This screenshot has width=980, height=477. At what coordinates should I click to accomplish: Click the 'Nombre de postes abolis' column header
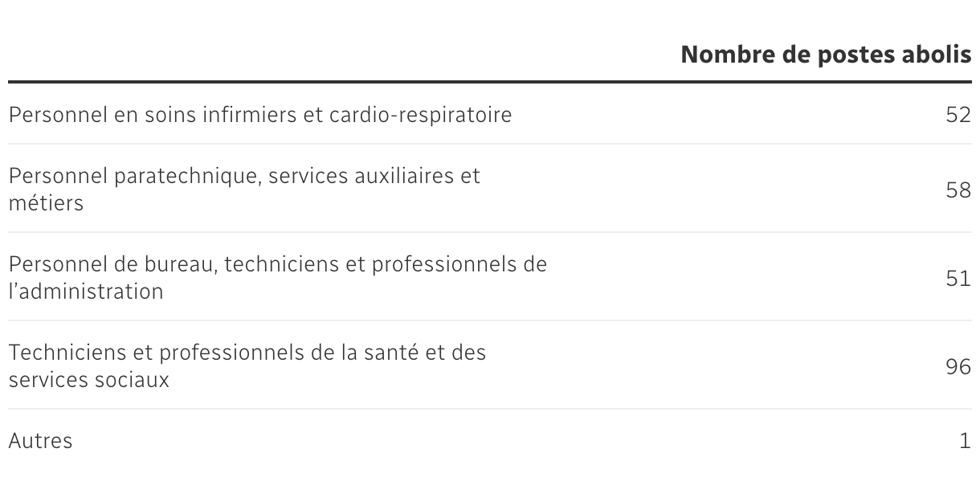click(x=826, y=55)
